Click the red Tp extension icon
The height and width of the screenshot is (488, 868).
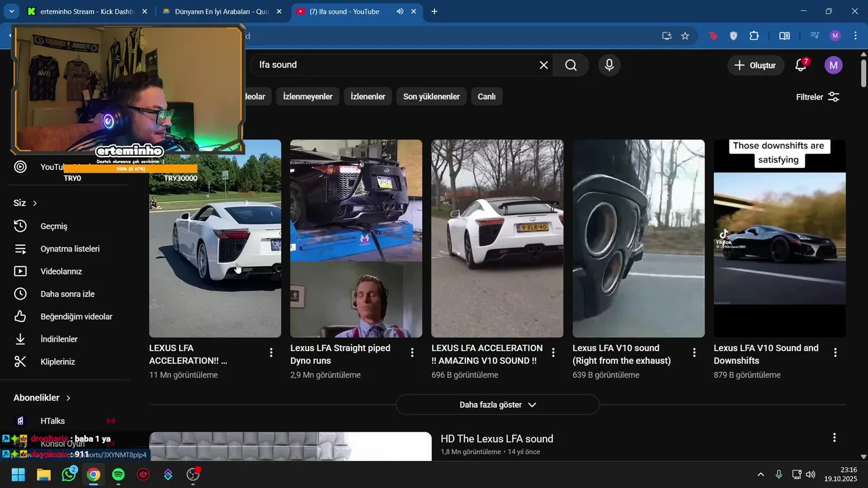tap(713, 36)
